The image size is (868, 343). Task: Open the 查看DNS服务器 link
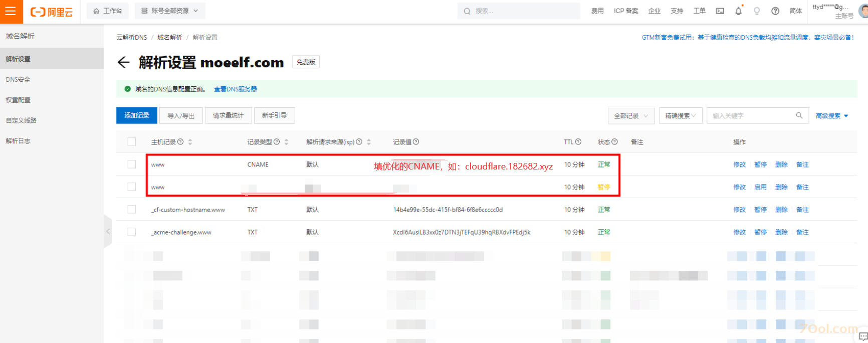(x=236, y=89)
